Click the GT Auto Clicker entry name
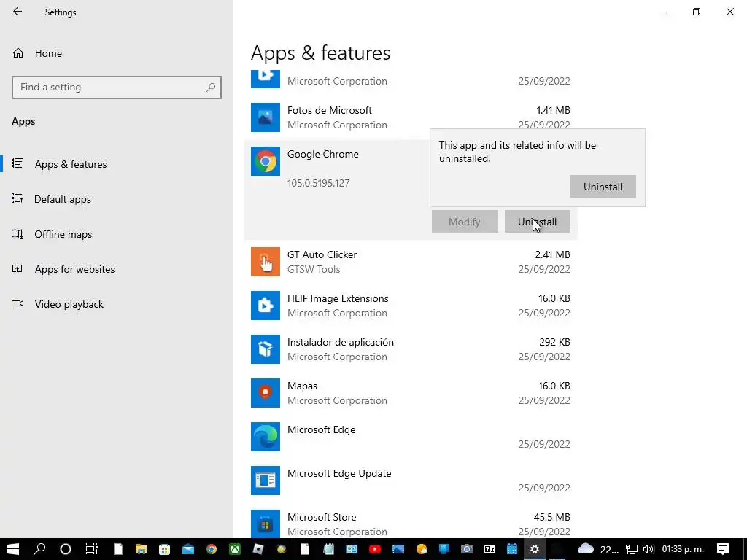Viewport: 747px width, 560px height. (322, 254)
